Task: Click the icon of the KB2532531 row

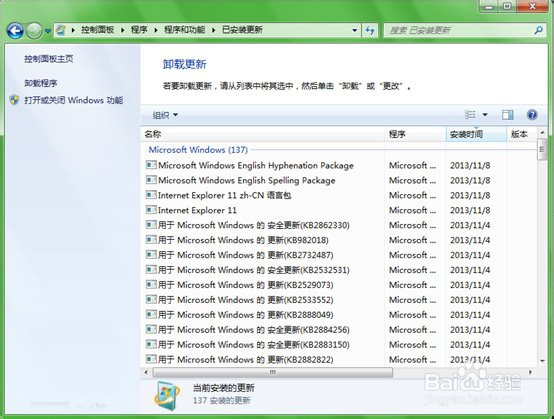Action: click(x=151, y=270)
